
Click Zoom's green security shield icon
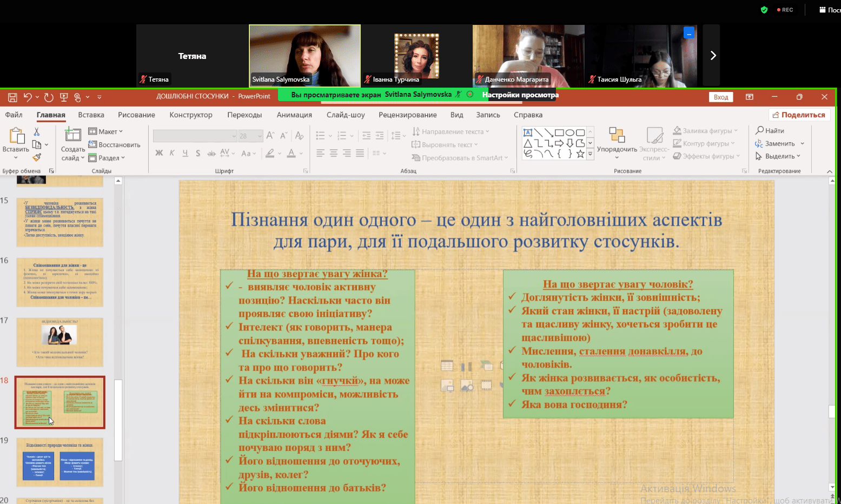[764, 10]
